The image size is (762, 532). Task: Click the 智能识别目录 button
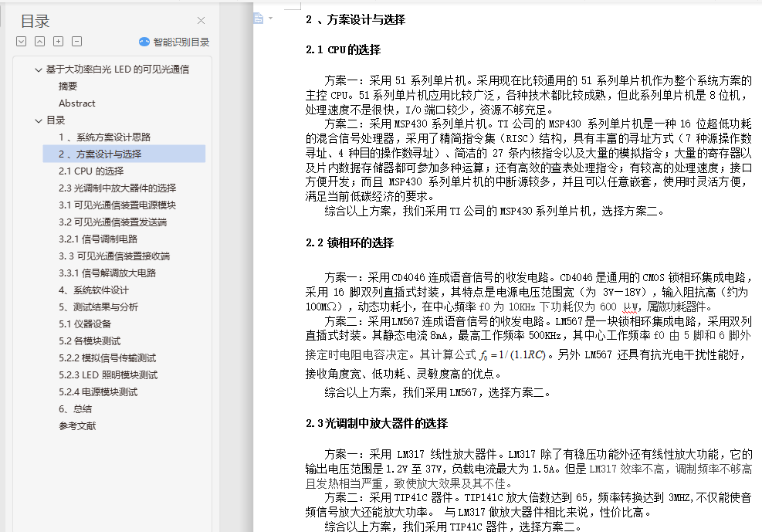pos(174,42)
